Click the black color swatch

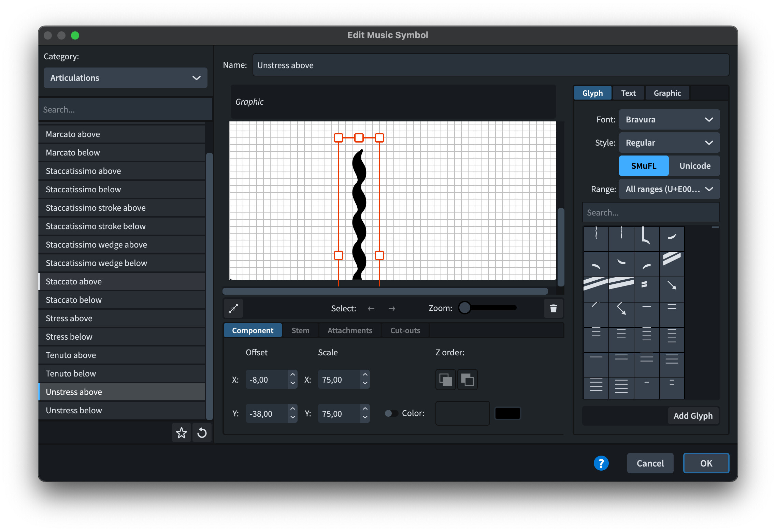[507, 413]
